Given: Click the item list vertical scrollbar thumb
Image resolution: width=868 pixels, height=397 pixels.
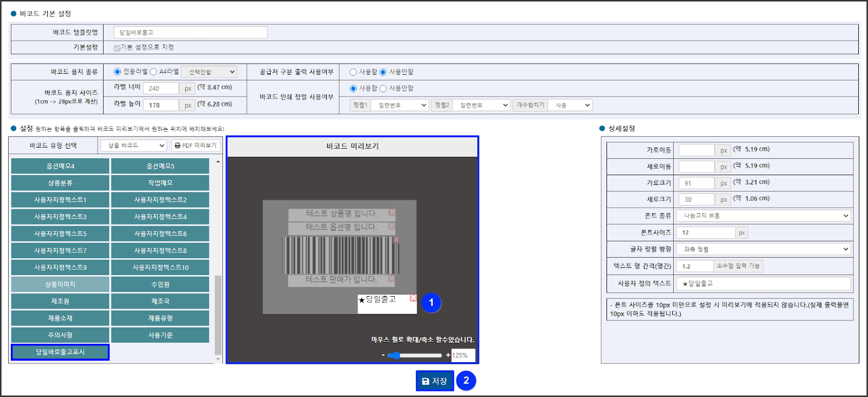Looking at the screenshot, I should tap(218, 315).
